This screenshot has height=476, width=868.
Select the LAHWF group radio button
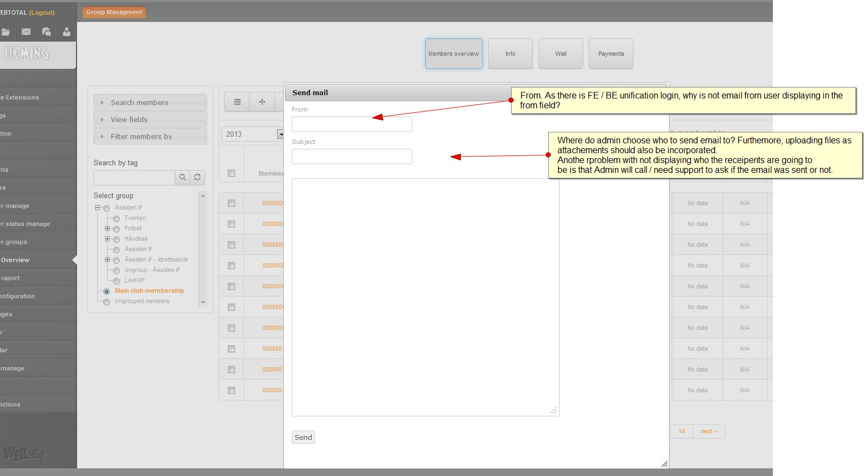(116, 281)
